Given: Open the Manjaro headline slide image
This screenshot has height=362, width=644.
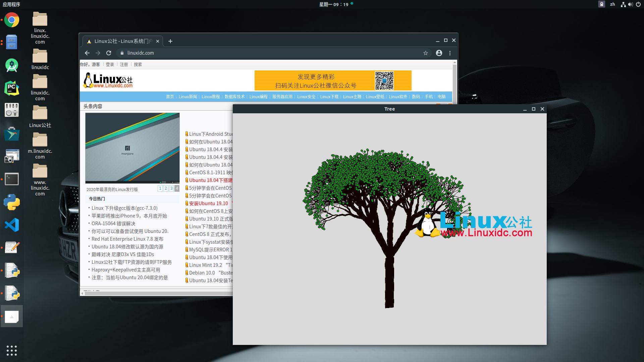Looking at the screenshot, I should (x=132, y=148).
